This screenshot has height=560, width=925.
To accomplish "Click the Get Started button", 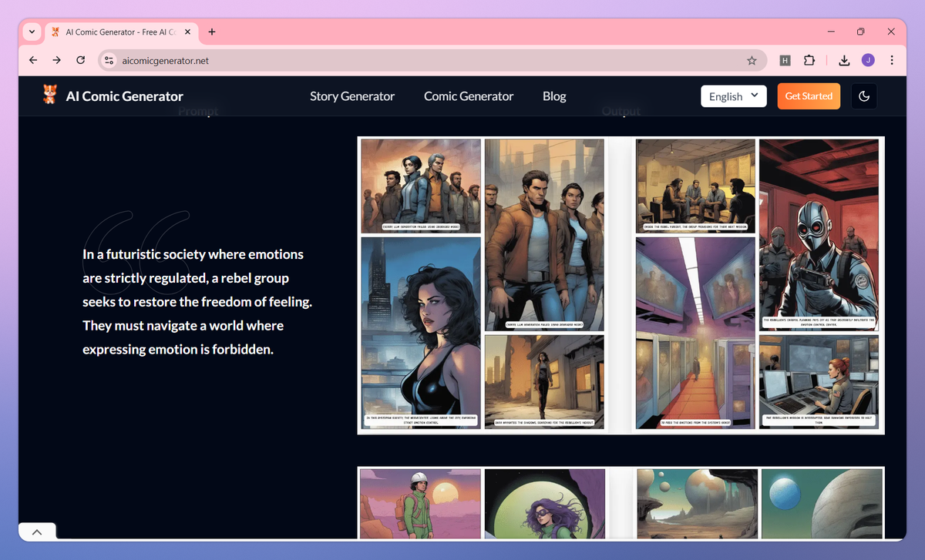I will pyautogui.click(x=809, y=96).
